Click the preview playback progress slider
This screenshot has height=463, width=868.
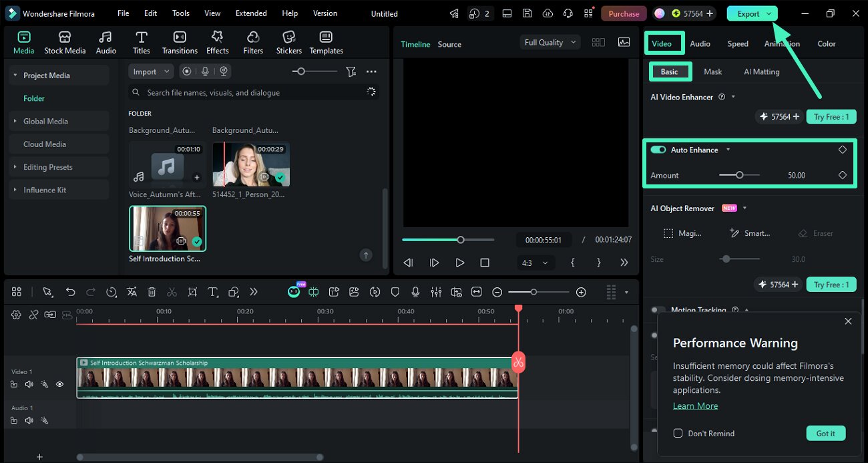pos(448,239)
